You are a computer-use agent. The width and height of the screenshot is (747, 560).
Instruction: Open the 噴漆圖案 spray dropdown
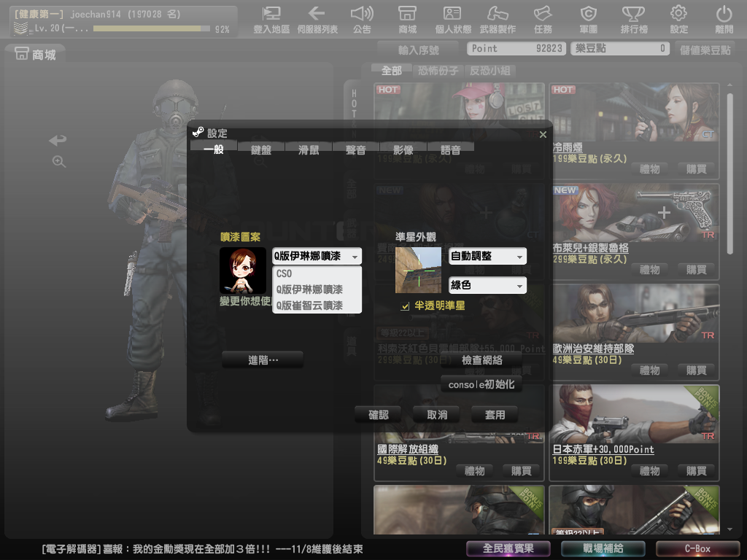tap(317, 256)
